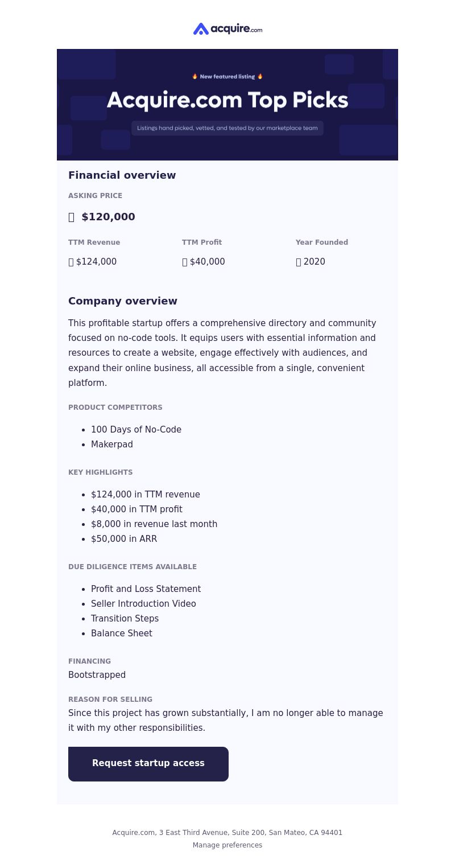
Task: Click the Acquire.com footer address text
Action: click(227, 833)
